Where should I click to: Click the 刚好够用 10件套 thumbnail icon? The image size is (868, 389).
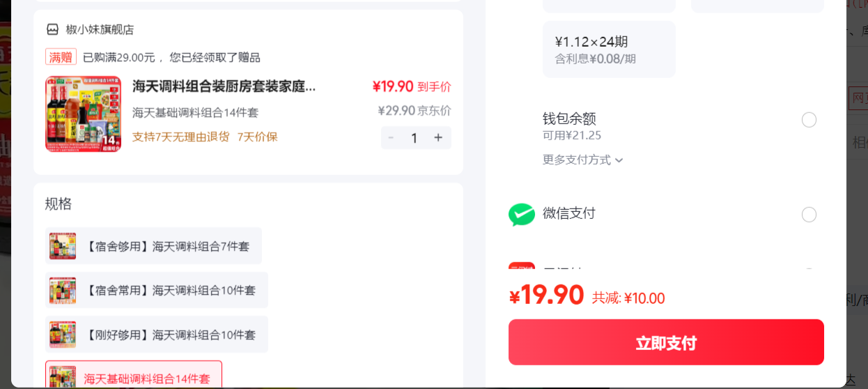(63, 335)
